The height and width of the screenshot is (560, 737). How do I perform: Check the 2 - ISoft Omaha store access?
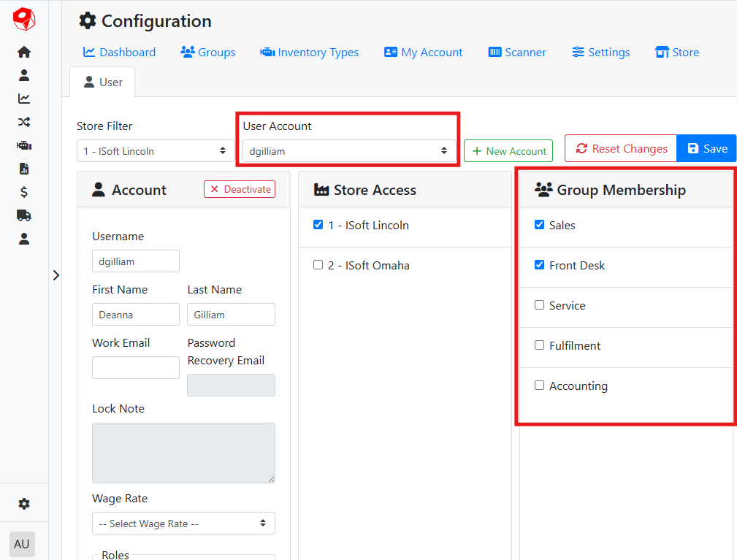tap(318, 265)
